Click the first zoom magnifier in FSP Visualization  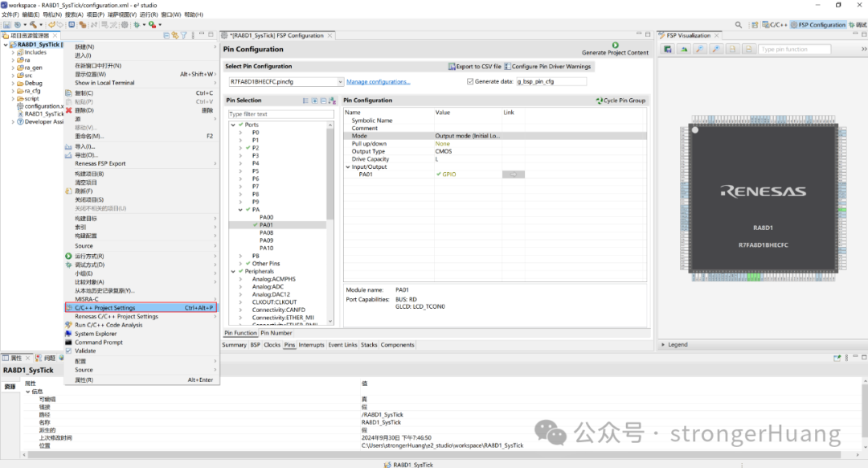click(699, 50)
